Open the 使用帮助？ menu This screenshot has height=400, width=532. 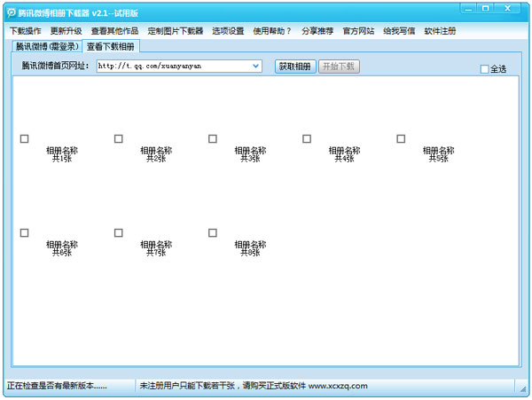pyautogui.click(x=272, y=31)
